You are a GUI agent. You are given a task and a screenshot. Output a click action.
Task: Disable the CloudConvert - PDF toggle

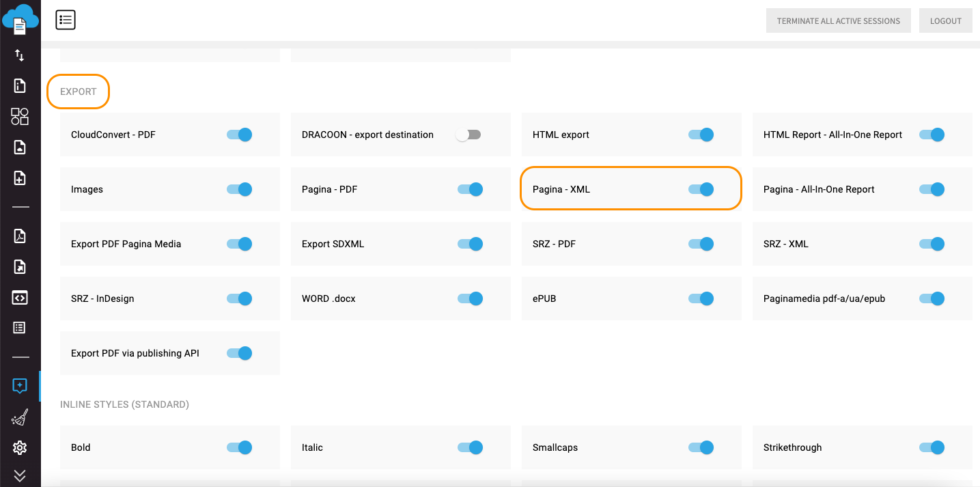coord(240,135)
